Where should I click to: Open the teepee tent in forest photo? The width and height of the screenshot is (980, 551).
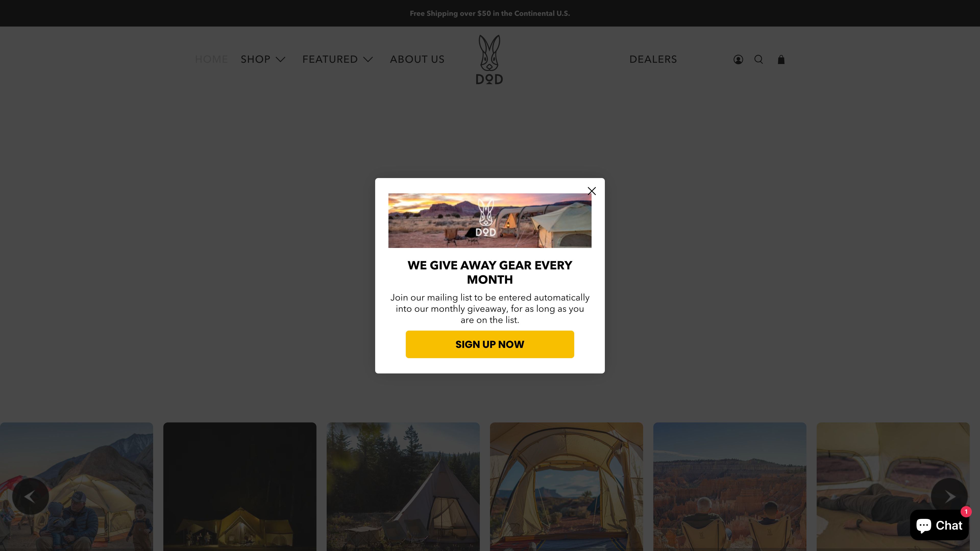(x=403, y=487)
